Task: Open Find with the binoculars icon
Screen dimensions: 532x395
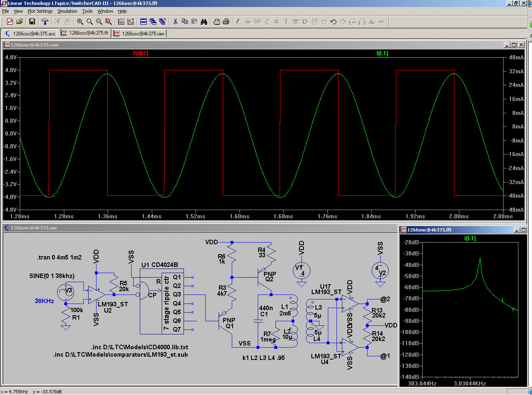Action: pos(204,22)
